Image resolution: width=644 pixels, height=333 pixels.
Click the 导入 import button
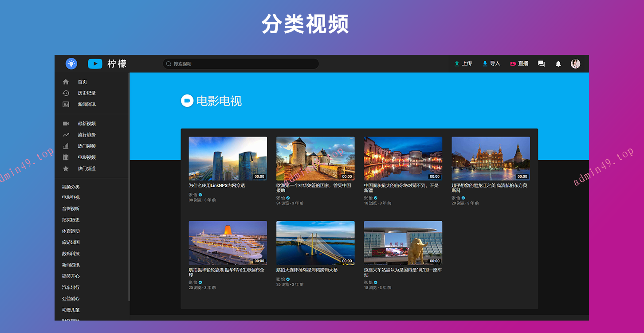[491, 63]
